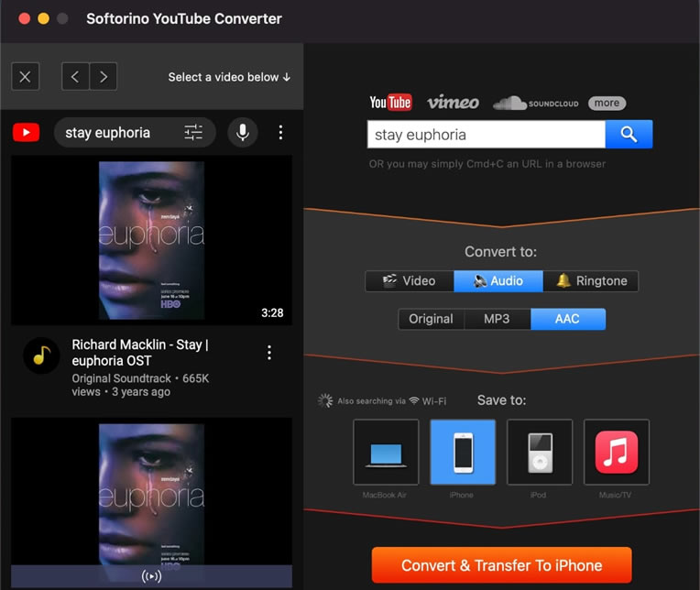Screen dimensions: 700x590
Task: Open the second euphoria video thumbnail
Action: coord(152,503)
